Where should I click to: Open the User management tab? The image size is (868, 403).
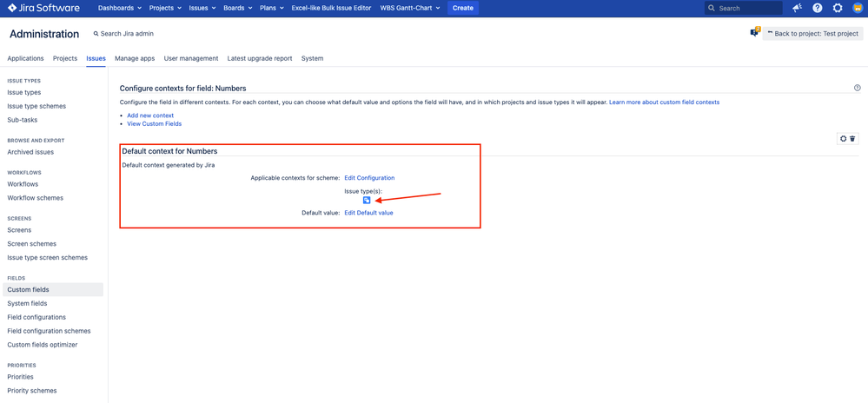pyautogui.click(x=191, y=58)
